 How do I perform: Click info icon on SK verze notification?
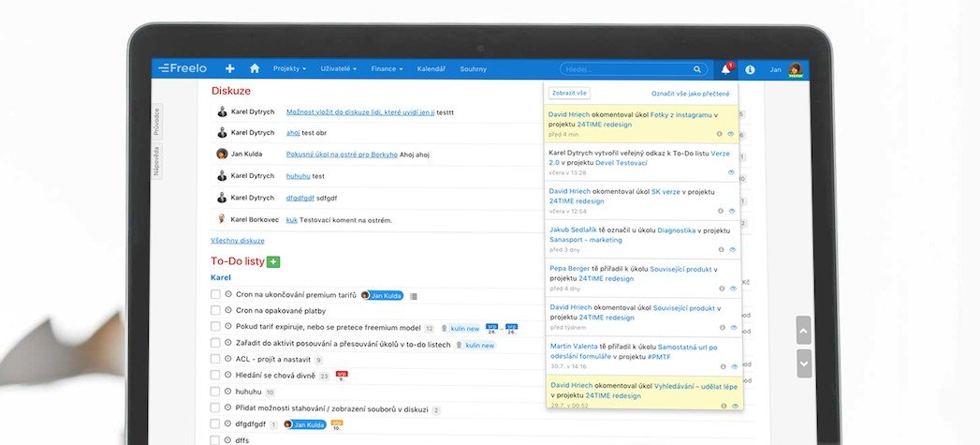click(720, 211)
